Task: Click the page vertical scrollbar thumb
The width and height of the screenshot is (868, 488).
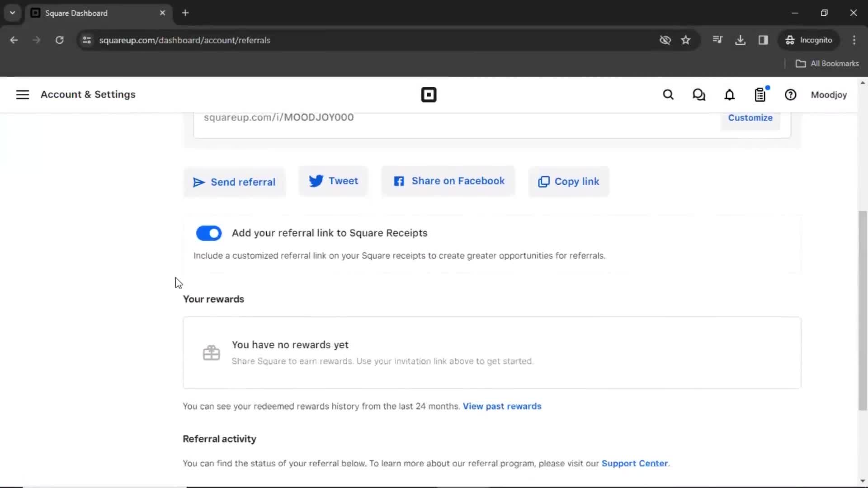Action: pyautogui.click(x=863, y=310)
